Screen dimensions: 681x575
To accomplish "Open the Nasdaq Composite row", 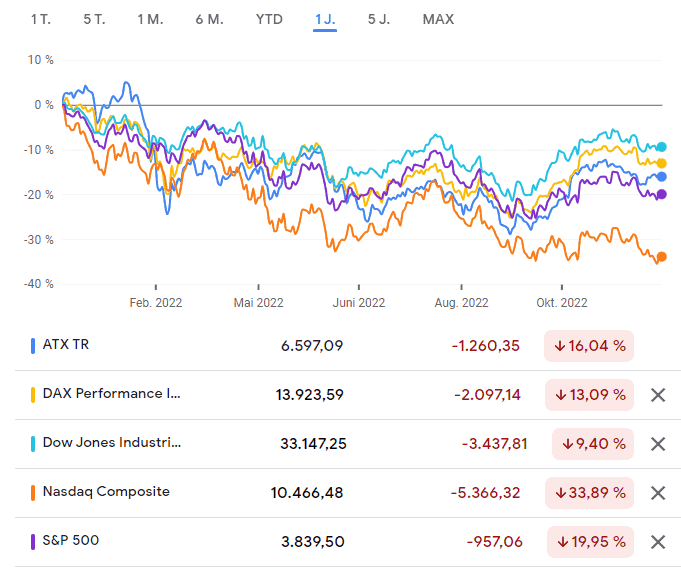I will click(x=347, y=493).
